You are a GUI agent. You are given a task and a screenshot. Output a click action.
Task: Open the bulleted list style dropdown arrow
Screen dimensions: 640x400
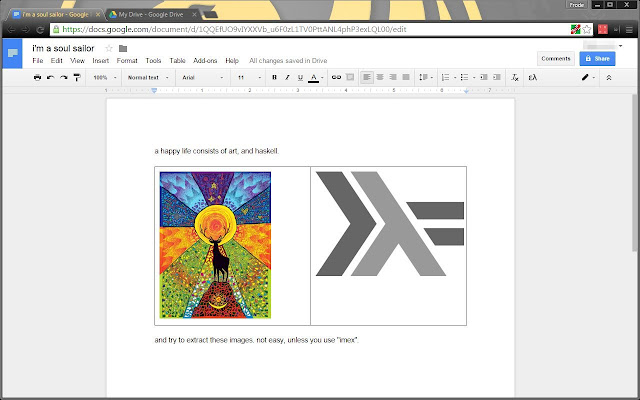coord(474,78)
